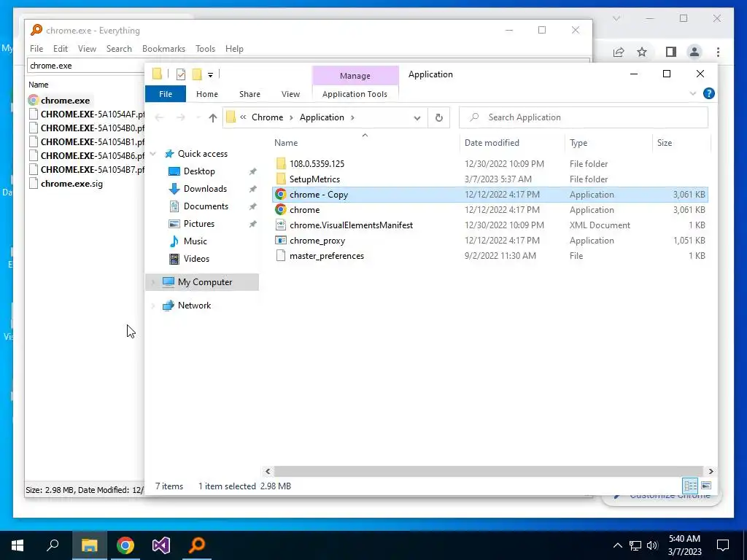This screenshot has width=747, height=560.
Task: Open Documents in Quick access
Action: coord(206,206)
